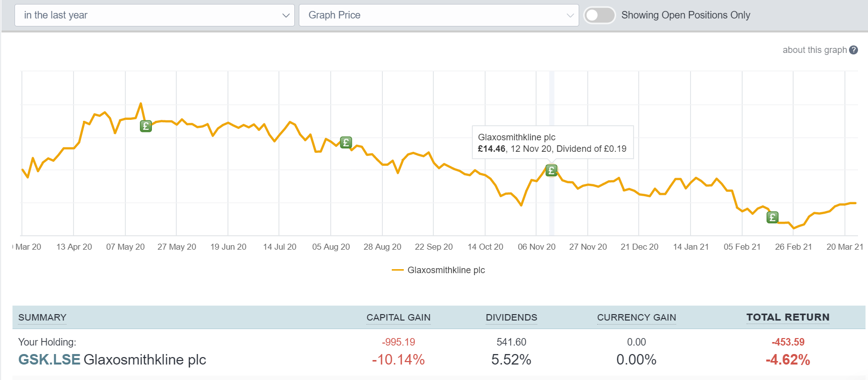
Task: Click the 'Your Holding:' label
Action: [x=47, y=342]
